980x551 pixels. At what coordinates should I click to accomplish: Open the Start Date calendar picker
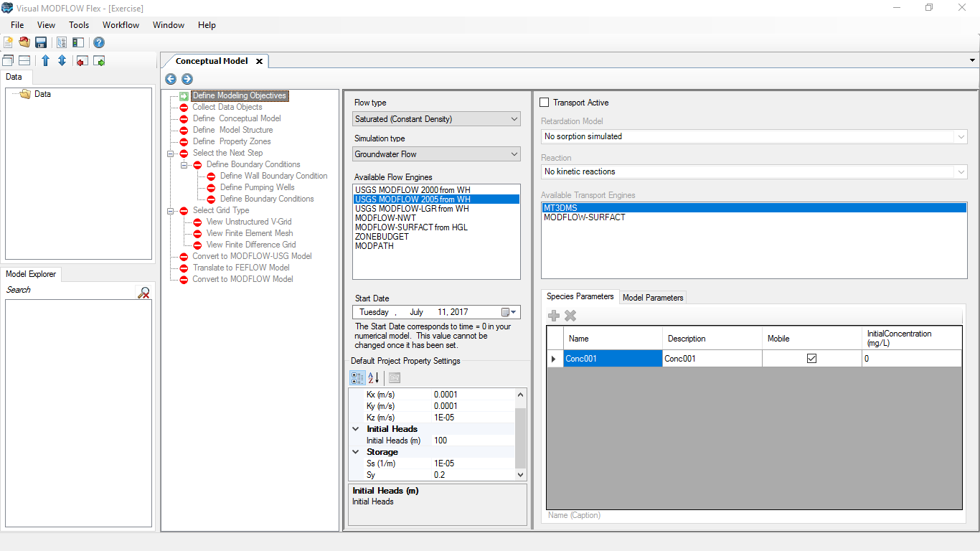(507, 311)
